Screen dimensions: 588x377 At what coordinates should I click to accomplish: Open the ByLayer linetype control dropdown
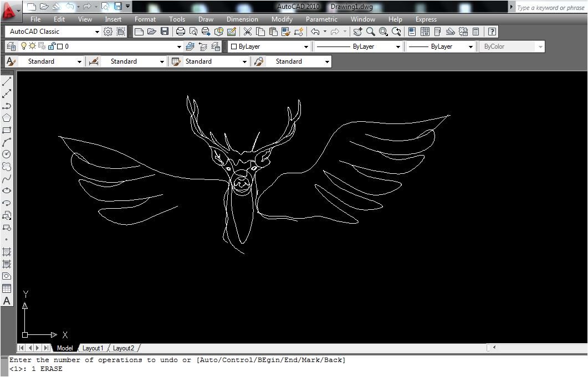pyautogui.click(x=398, y=47)
